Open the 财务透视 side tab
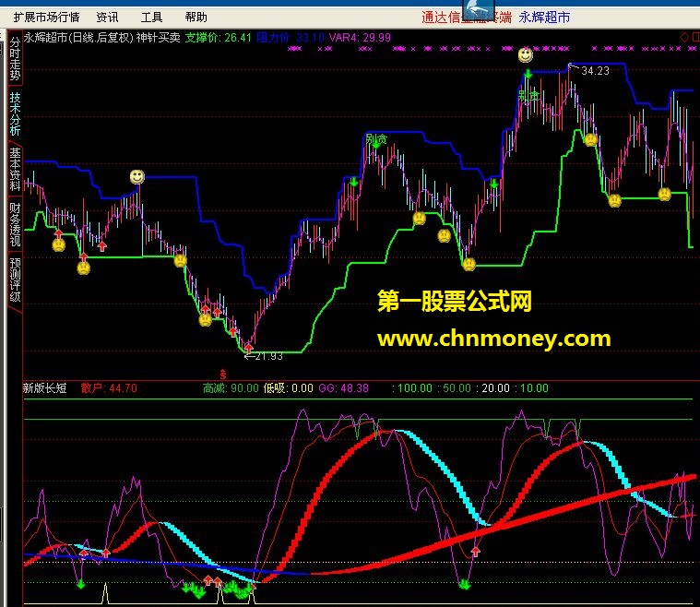 pos(15,225)
